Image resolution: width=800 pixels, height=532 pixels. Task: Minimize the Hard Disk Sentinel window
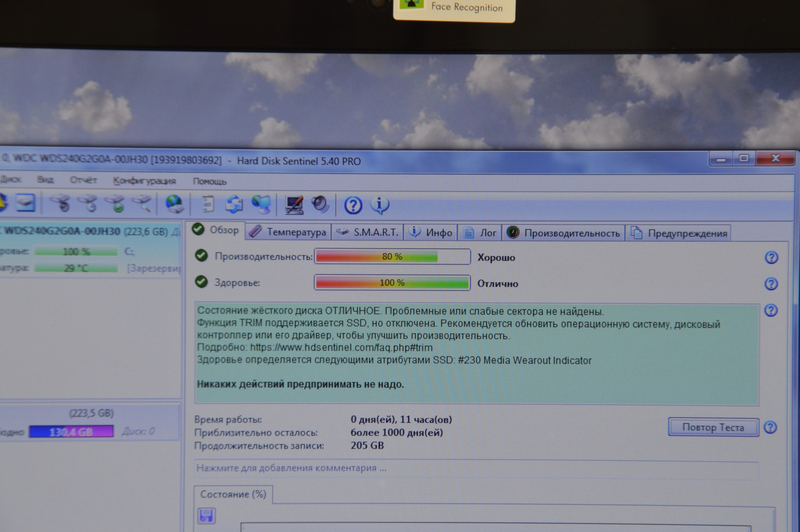click(722, 159)
